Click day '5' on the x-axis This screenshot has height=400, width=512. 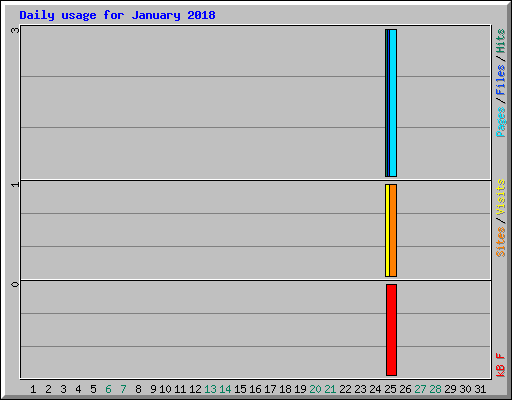[x=93, y=389]
